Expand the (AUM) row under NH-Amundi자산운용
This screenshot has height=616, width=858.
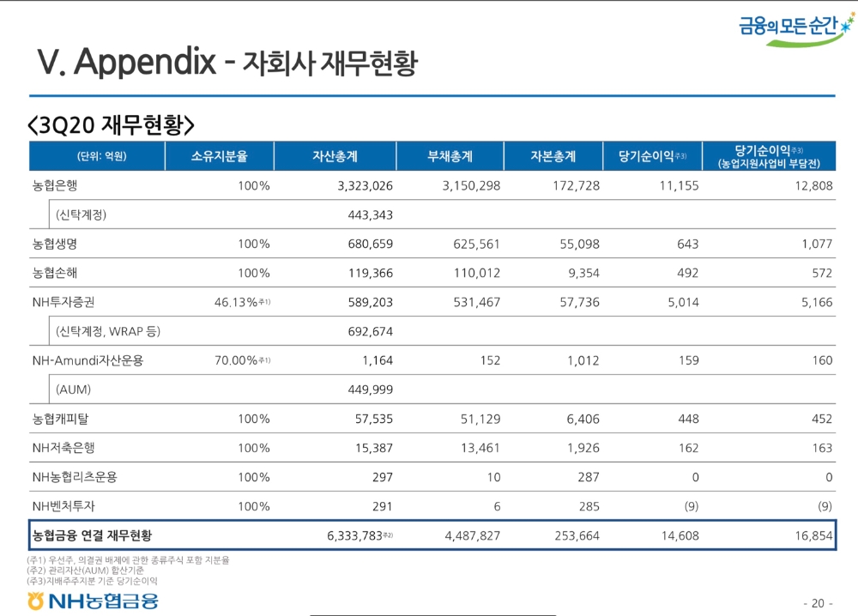coord(73,388)
